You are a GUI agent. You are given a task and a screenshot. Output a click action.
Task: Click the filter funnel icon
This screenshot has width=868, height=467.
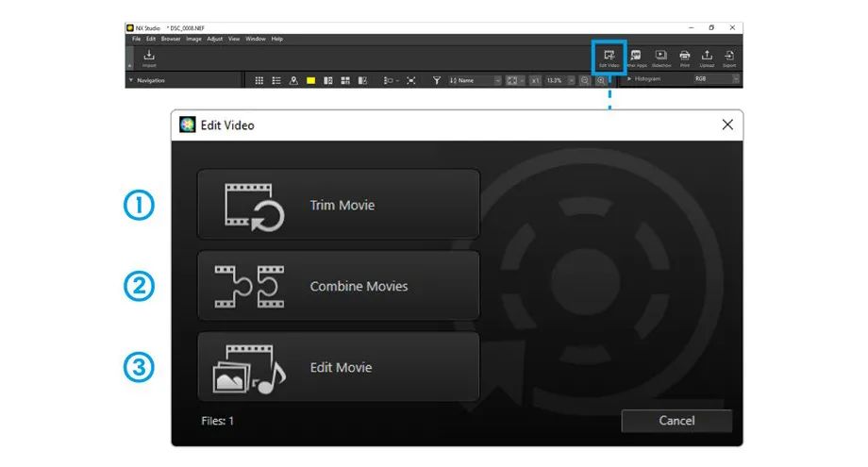[x=437, y=81]
